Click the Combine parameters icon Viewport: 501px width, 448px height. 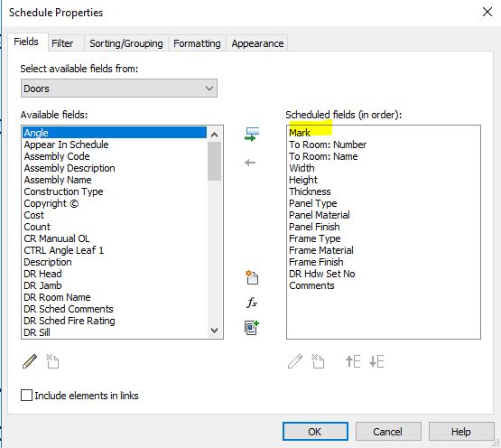point(252,328)
